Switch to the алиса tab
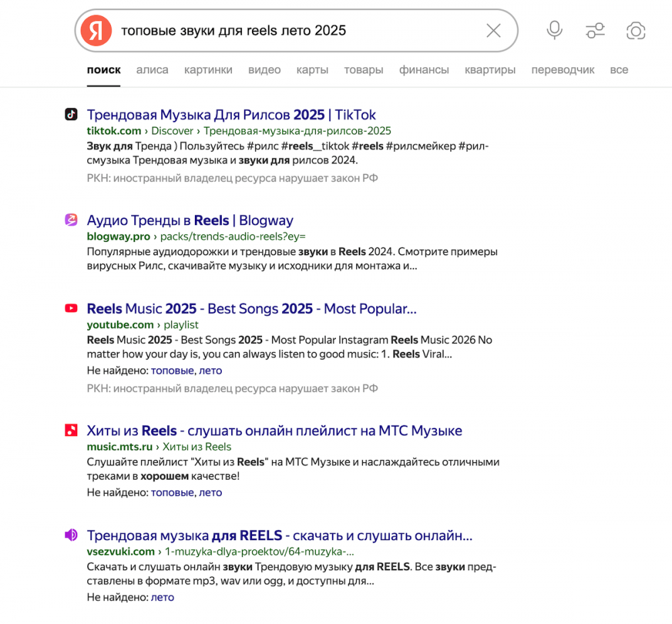The height and width of the screenshot is (624, 672). point(152,70)
